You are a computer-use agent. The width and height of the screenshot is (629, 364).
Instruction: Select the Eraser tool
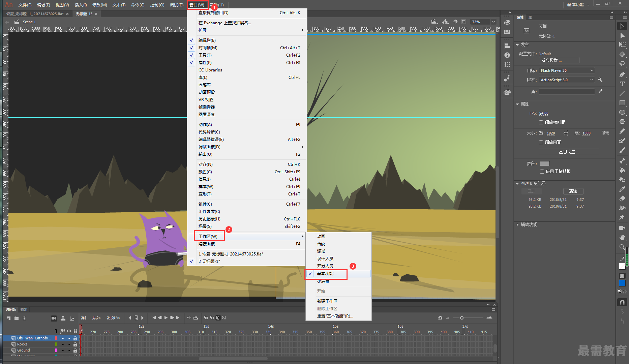click(622, 199)
